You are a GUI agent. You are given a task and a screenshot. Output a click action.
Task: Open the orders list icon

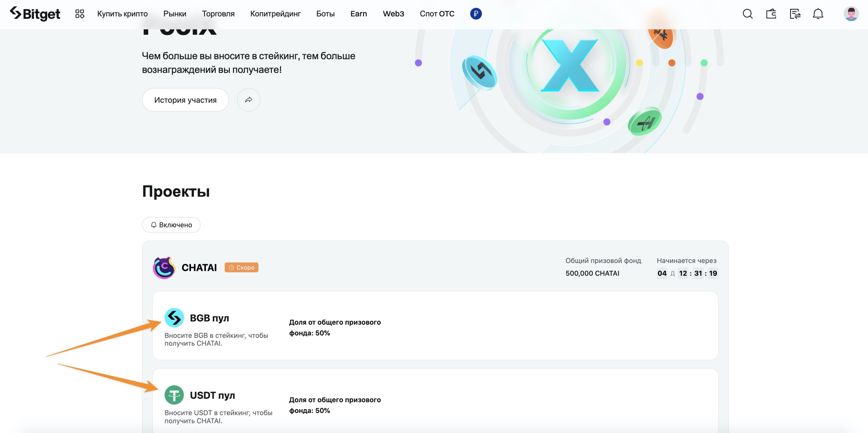[795, 14]
